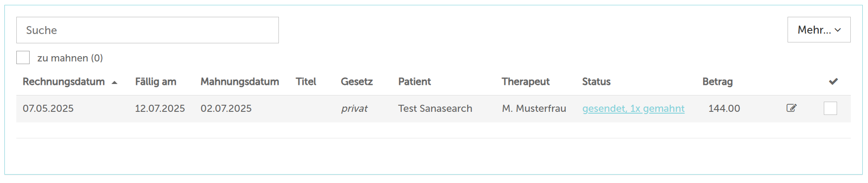Sort by the Gesetz column header
868x183 pixels.
pyautogui.click(x=357, y=82)
